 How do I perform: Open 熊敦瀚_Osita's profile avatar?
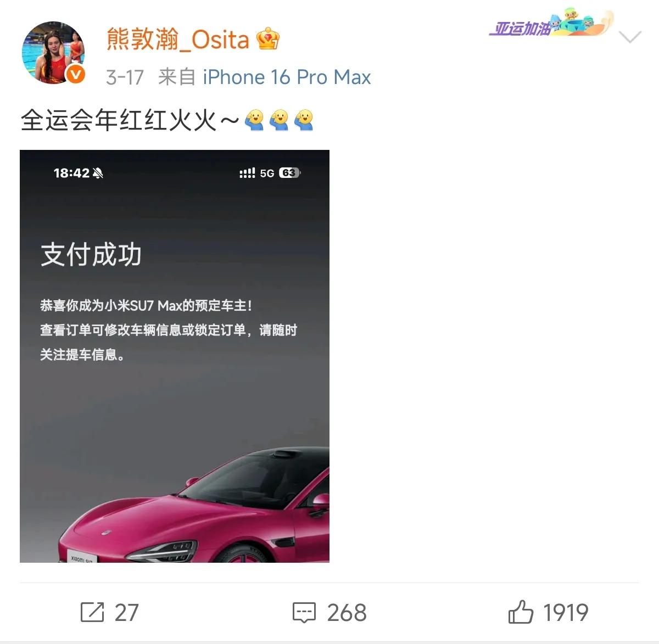click(53, 53)
